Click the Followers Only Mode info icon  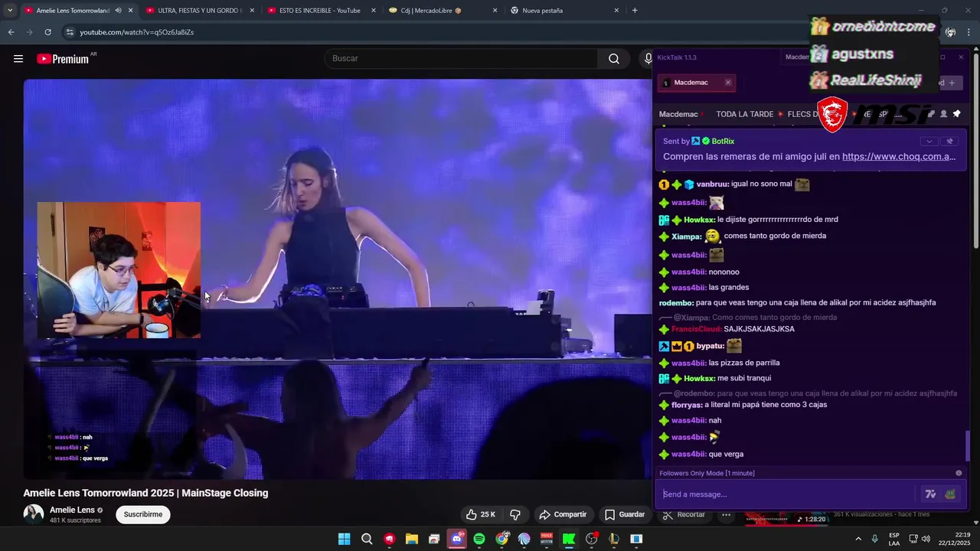coord(959,473)
